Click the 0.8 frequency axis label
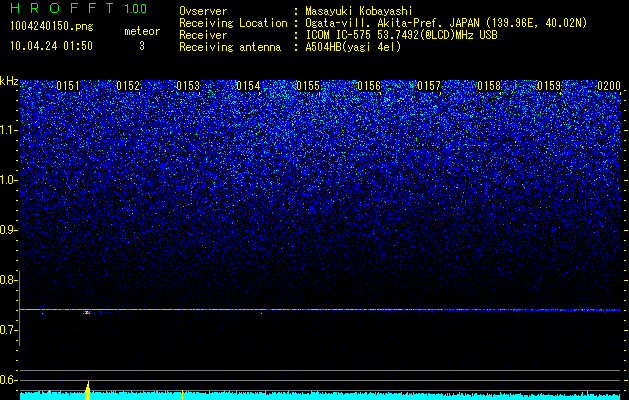Screen dimensions: 629x400 click(x=8, y=280)
